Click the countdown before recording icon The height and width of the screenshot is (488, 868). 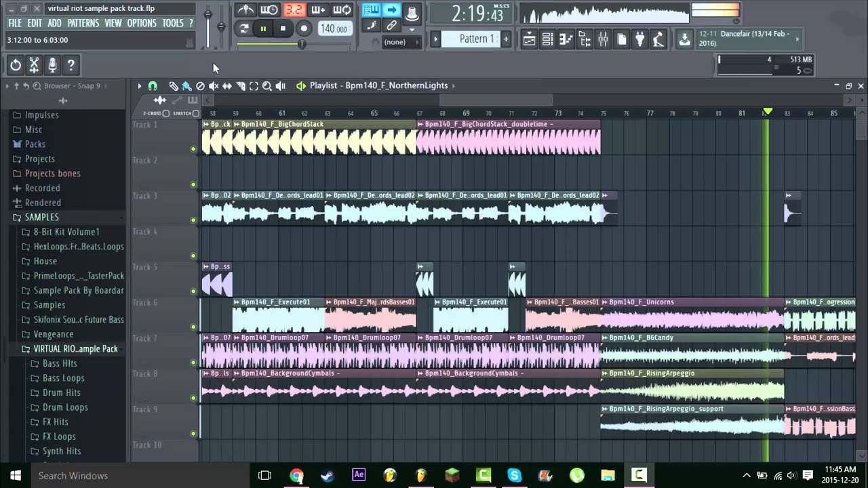click(294, 9)
